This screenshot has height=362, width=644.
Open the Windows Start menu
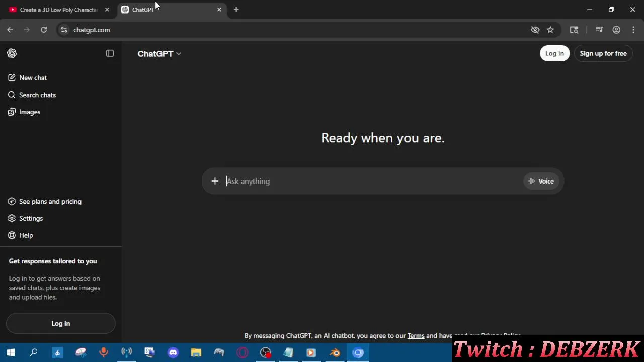coord(11,352)
